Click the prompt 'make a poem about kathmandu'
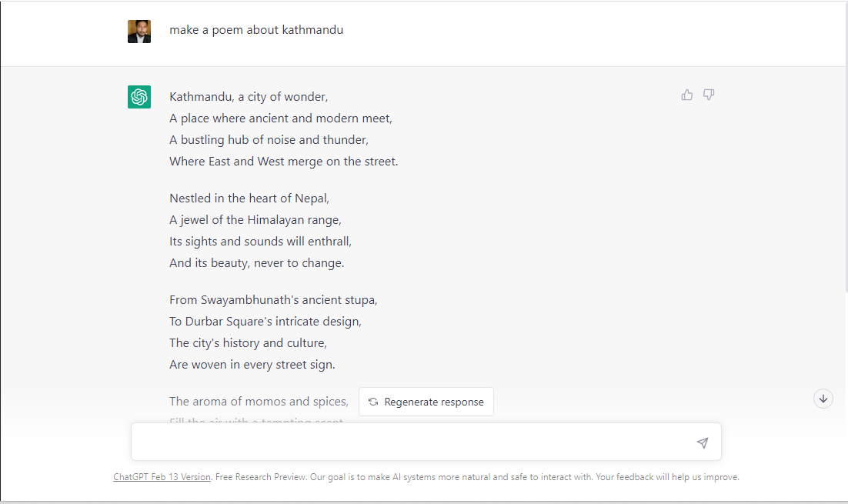848x504 pixels. point(256,30)
